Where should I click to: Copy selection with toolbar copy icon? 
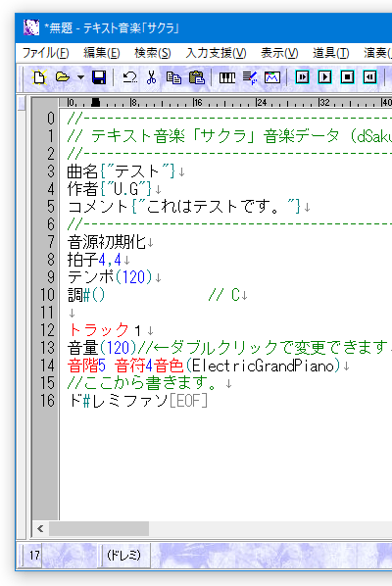[x=173, y=77]
